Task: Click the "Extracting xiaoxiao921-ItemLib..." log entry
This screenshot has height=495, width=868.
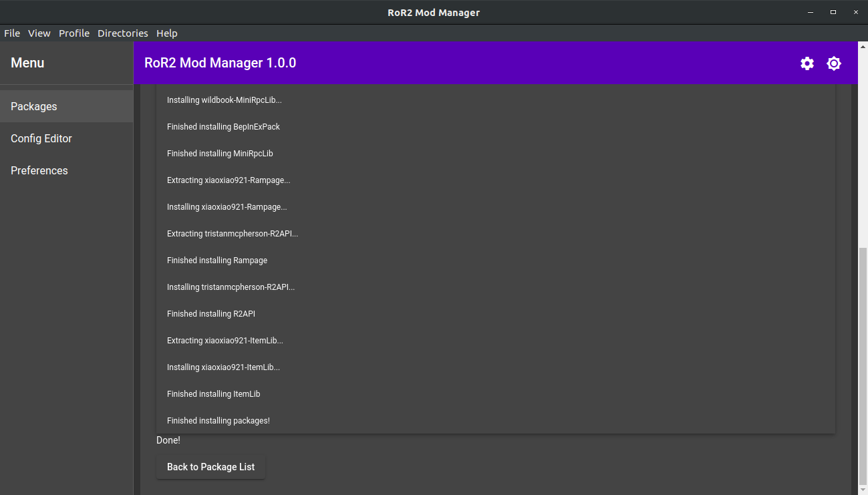Action: pos(225,341)
